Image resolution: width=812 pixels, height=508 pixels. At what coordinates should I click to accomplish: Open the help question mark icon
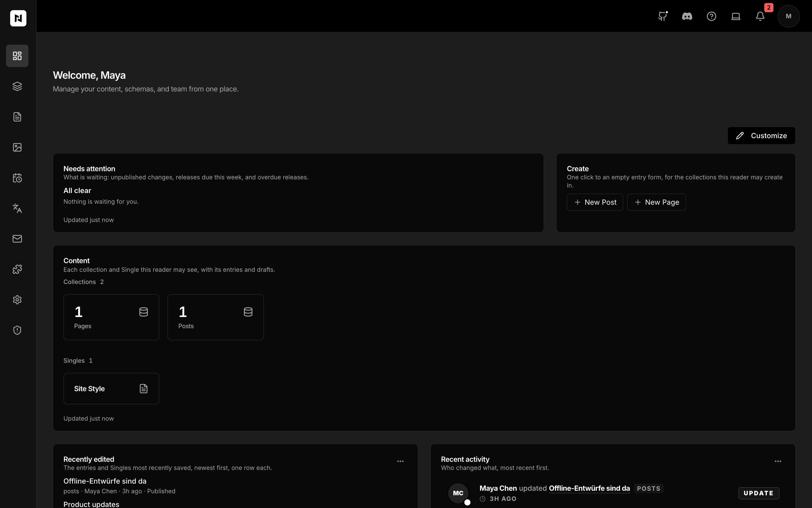click(x=711, y=16)
